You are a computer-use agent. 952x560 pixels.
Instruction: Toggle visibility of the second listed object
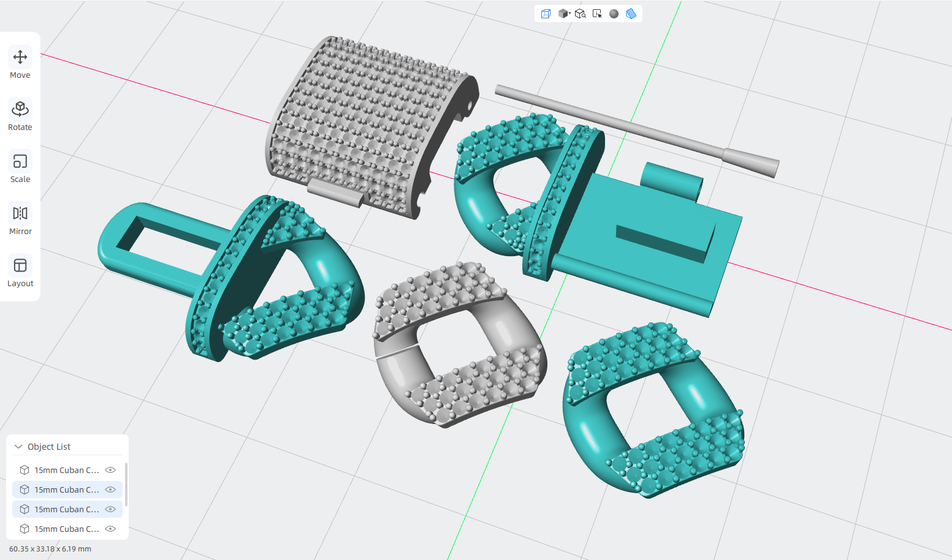110,490
